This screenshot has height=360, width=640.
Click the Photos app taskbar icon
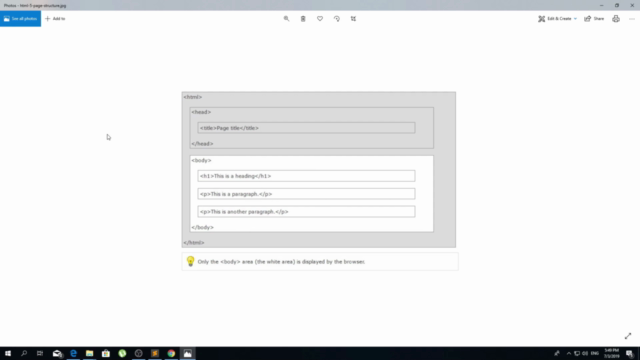[x=188, y=353]
